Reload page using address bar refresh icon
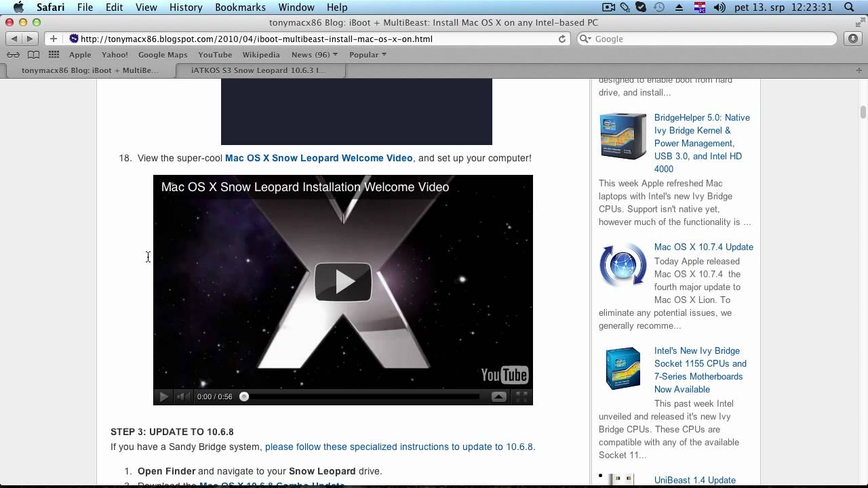 (562, 39)
